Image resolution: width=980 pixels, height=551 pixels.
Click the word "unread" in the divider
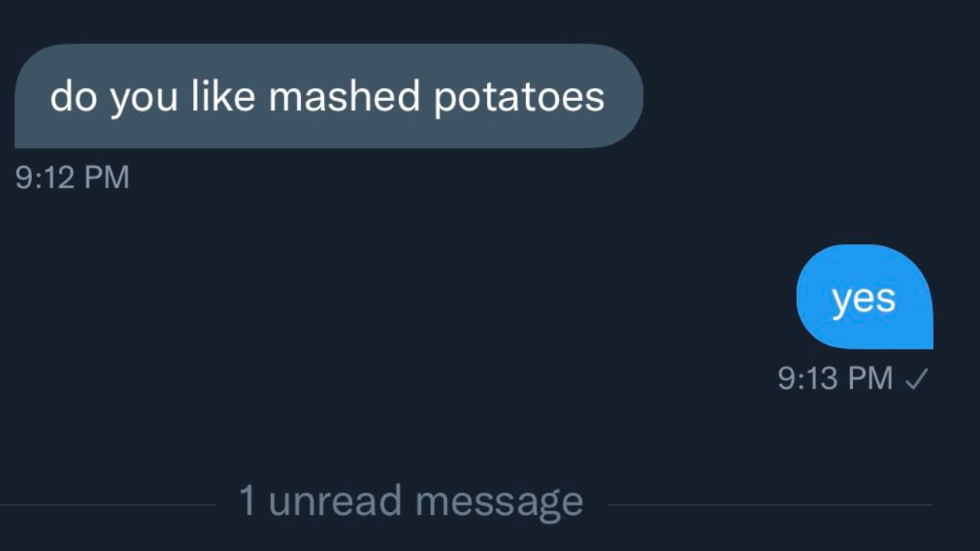tap(335, 501)
